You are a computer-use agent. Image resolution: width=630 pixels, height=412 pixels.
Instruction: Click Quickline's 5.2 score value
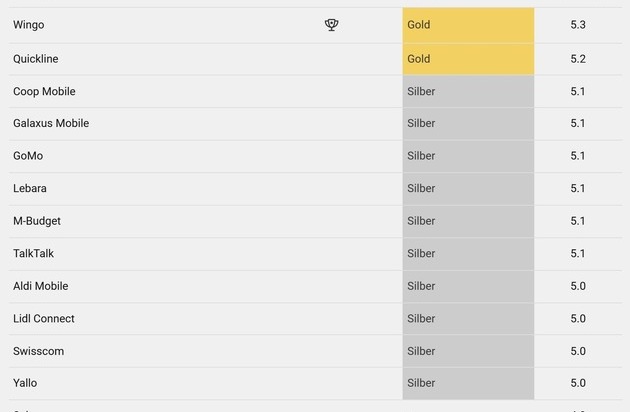(577, 59)
